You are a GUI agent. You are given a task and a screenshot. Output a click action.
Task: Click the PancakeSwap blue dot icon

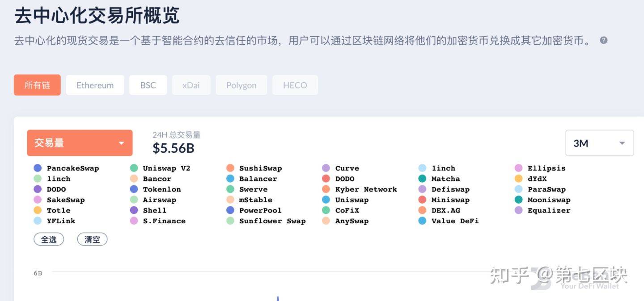37,168
